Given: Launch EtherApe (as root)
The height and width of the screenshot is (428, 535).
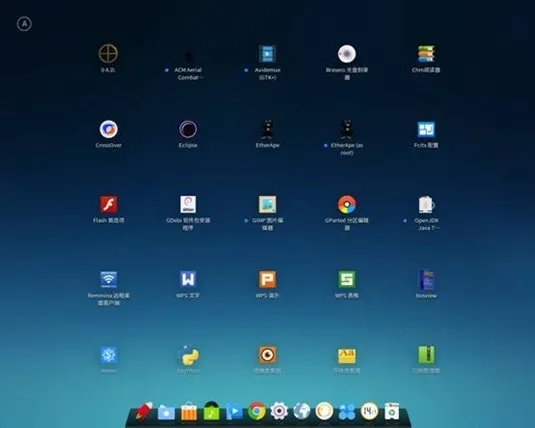Looking at the screenshot, I should click(x=347, y=129).
